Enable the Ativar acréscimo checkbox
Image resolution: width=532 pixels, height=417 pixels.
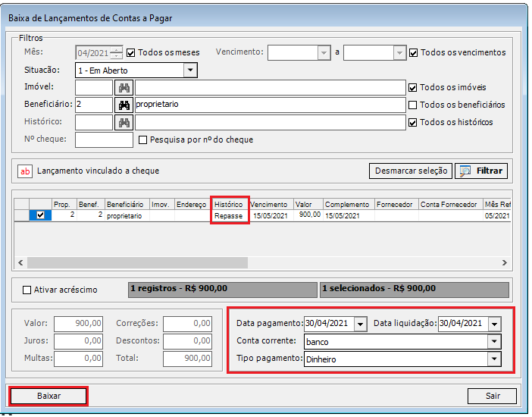[x=27, y=290]
